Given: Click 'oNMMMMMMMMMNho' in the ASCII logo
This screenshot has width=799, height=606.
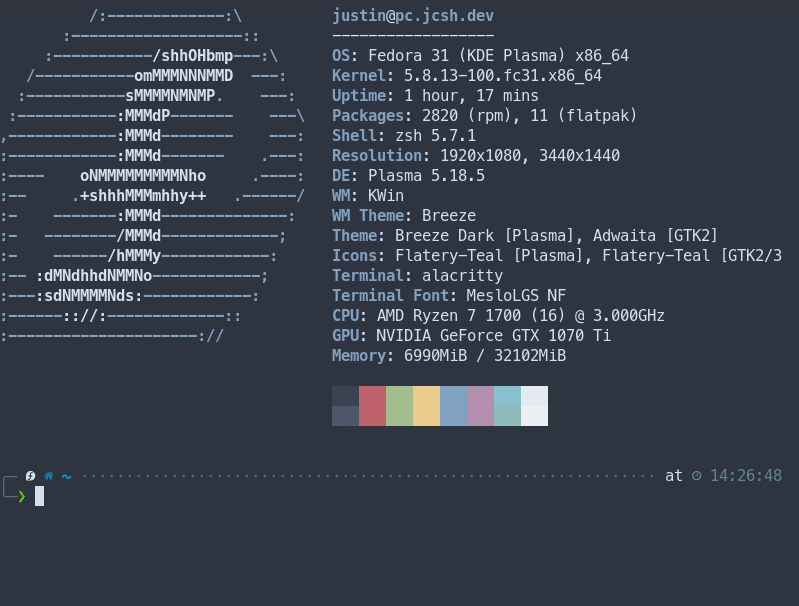Looking at the screenshot, I should click(x=143, y=176).
